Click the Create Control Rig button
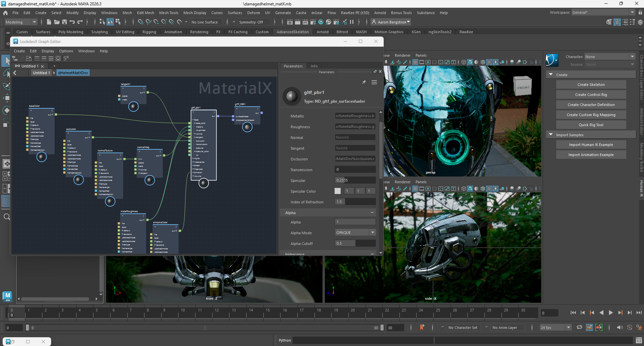 point(591,94)
